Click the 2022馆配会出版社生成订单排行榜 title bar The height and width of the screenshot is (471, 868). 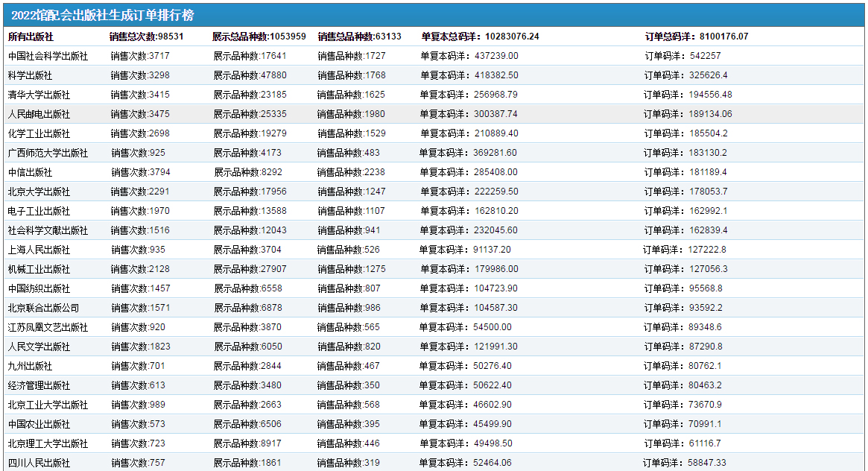[x=103, y=16]
